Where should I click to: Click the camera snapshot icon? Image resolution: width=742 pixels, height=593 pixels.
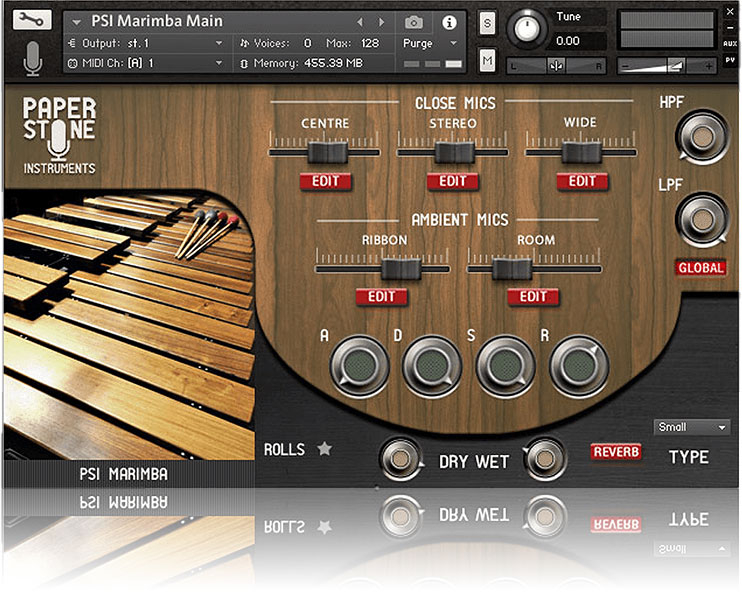point(414,22)
